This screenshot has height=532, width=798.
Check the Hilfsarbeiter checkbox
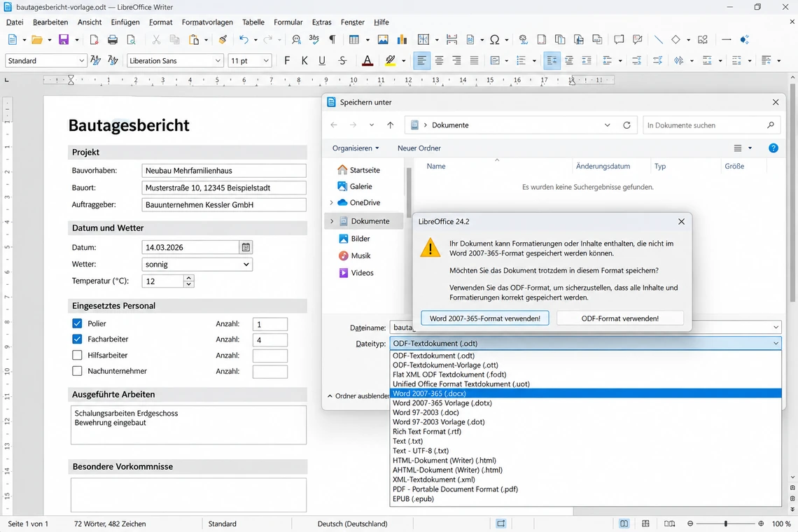pos(77,356)
